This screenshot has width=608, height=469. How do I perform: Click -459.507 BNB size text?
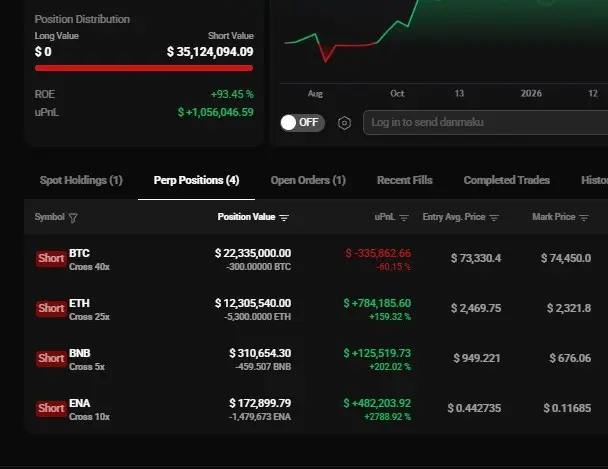263,367
